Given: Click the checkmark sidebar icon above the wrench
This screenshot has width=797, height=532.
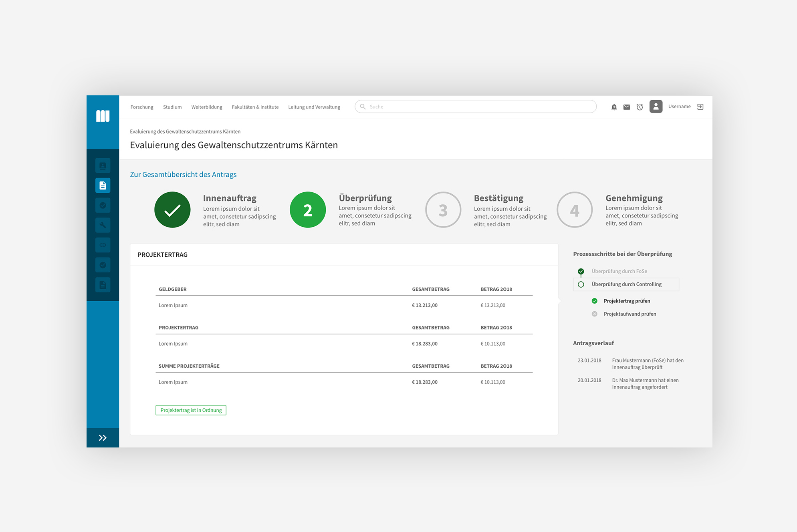Looking at the screenshot, I should tap(103, 206).
